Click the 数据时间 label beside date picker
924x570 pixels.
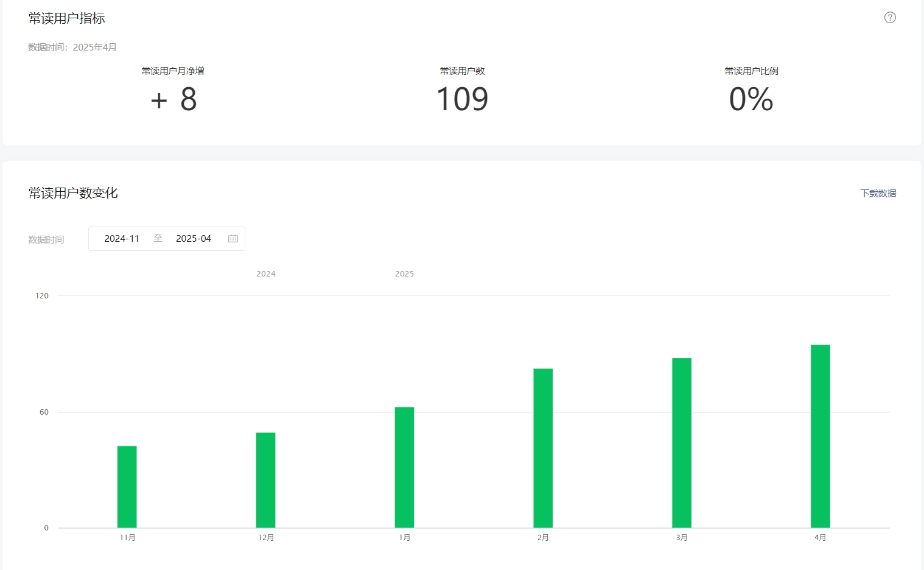click(46, 239)
